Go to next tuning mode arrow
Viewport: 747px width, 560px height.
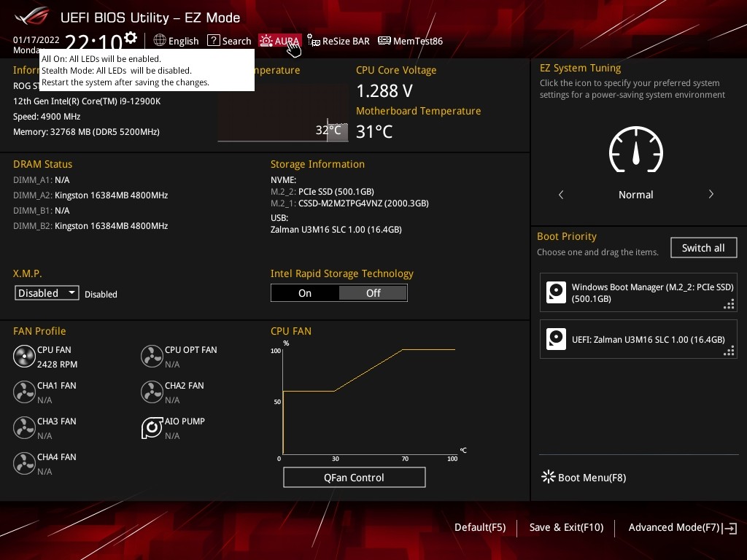click(x=711, y=194)
